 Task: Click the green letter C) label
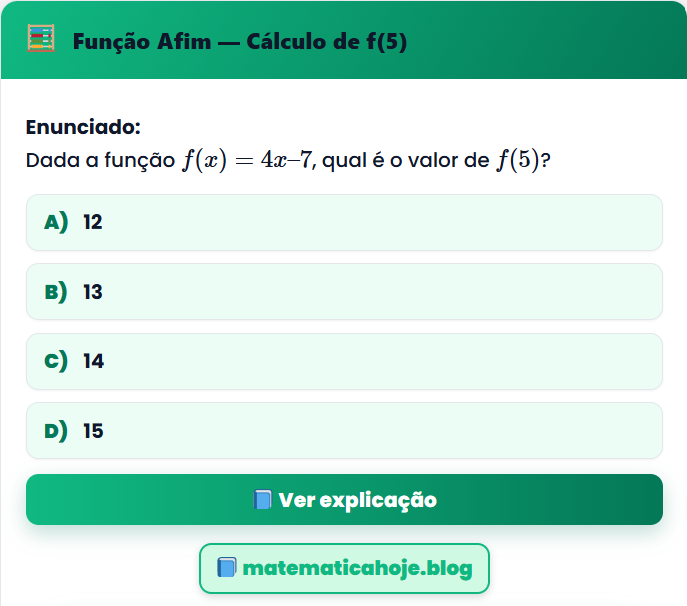(x=56, y=361)
